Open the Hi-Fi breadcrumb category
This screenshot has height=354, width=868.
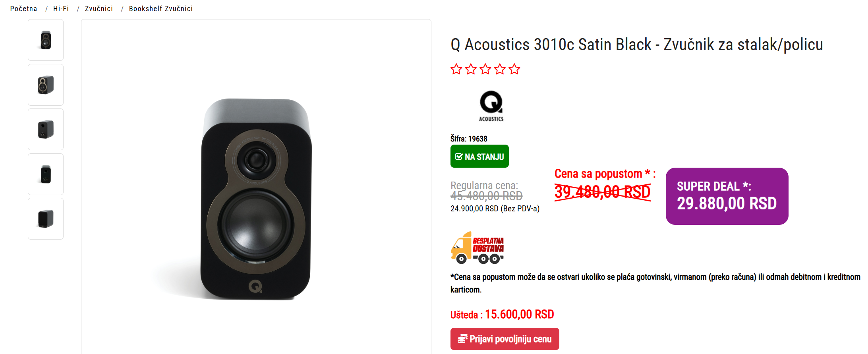(61, 9)
